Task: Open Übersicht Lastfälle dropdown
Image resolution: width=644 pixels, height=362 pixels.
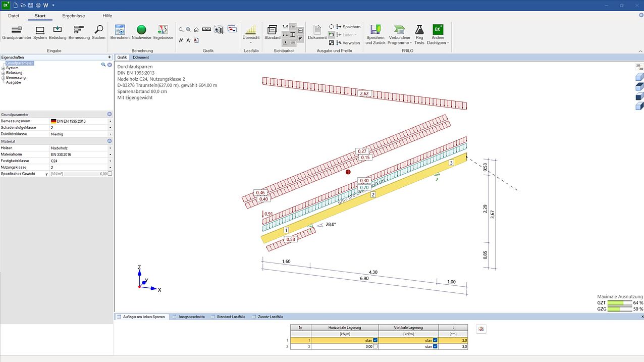Action: click(251, 34)
